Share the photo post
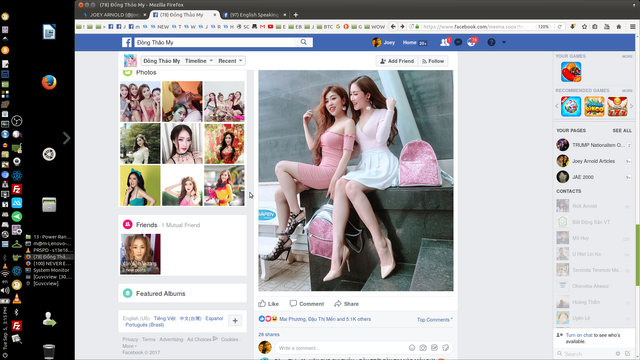The height and width of the screenshot is (360, 640). [x=347, y=304]
